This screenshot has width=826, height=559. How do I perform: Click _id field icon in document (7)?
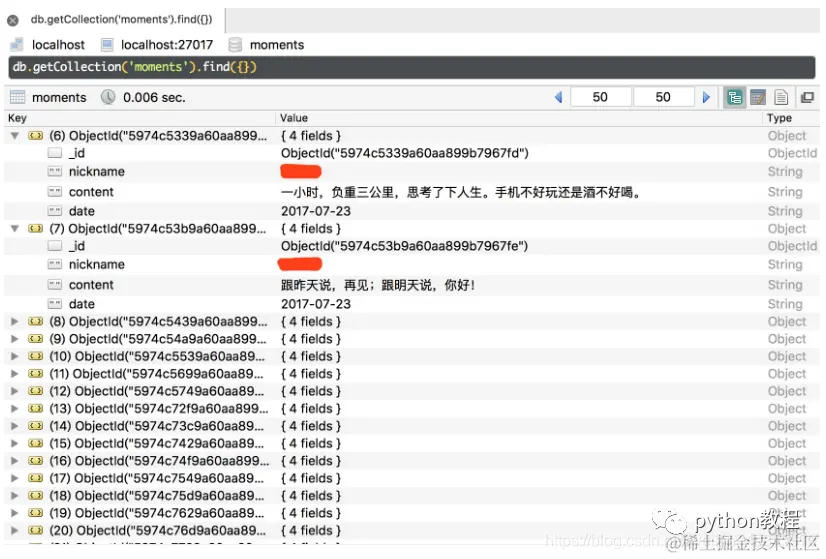[55, 246]
